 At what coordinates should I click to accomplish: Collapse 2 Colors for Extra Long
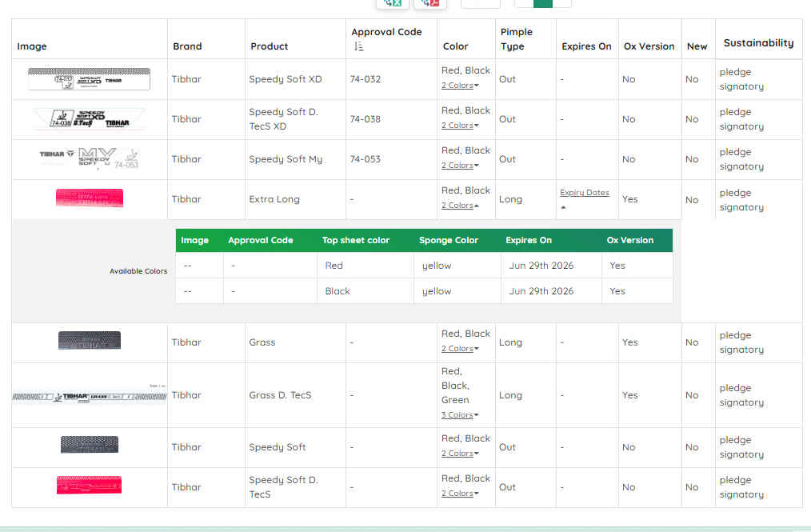click(460, 206)
